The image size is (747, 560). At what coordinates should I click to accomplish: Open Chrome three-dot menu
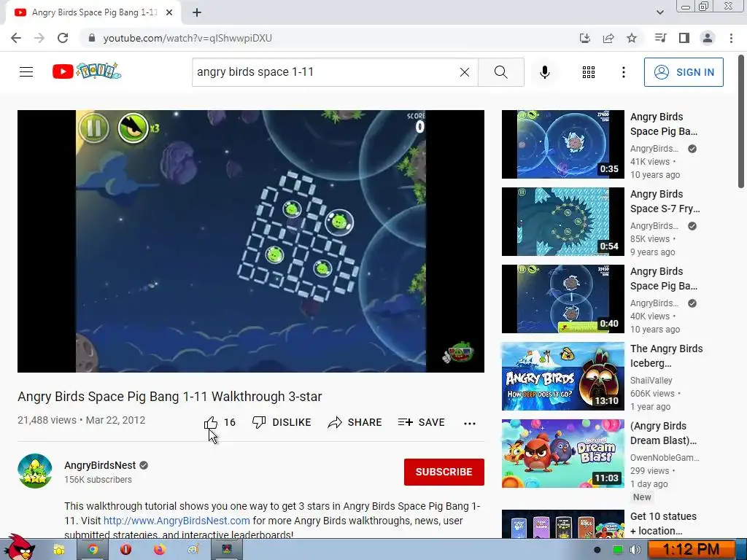731,38
